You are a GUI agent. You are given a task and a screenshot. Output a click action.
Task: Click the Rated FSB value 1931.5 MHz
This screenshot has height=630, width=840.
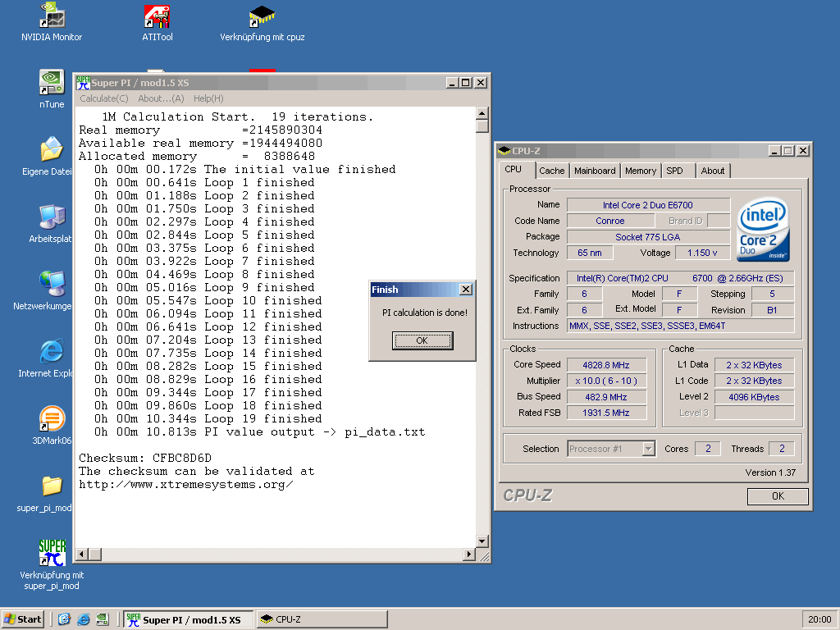tap(606, 413)
